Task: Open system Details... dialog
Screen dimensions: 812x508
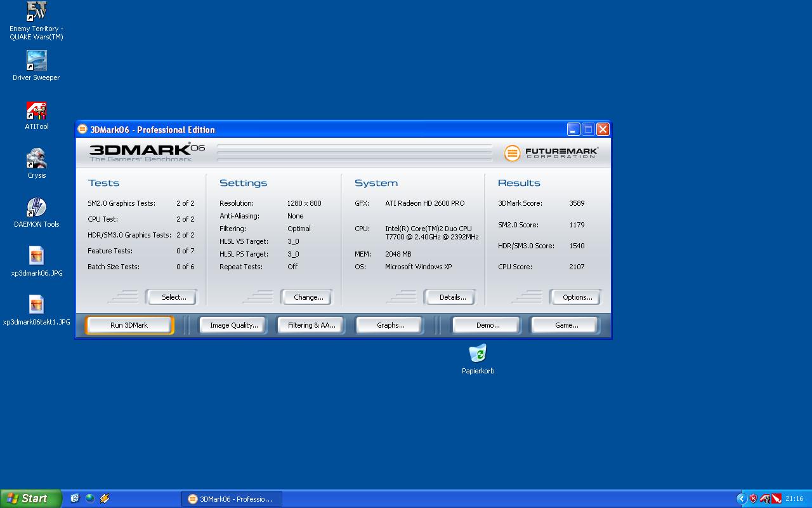Action: tap(451, 297)
